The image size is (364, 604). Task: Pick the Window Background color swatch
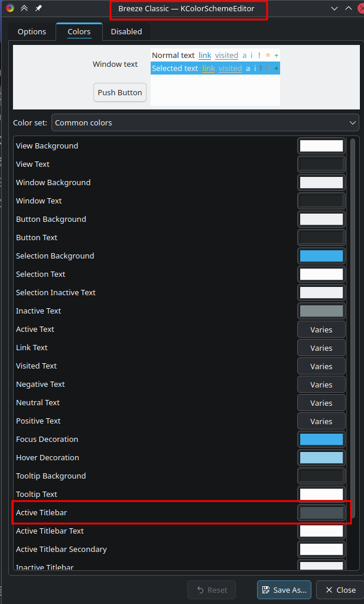(321, 183)
